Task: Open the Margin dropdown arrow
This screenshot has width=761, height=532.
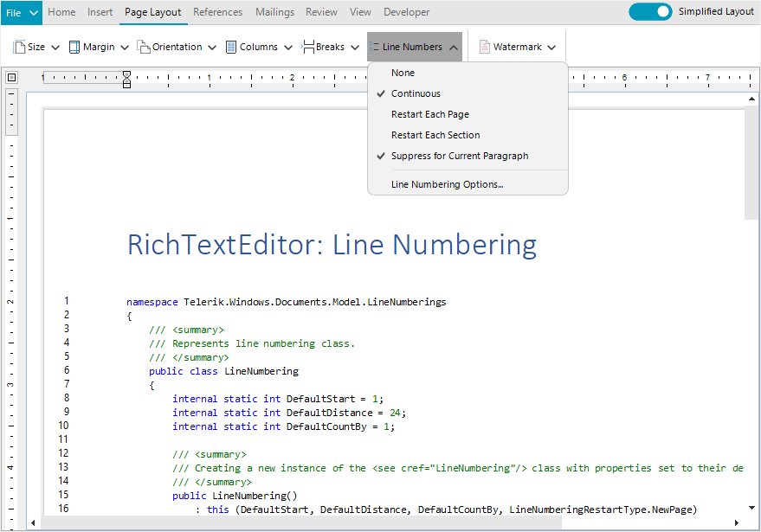Action: 125,48
